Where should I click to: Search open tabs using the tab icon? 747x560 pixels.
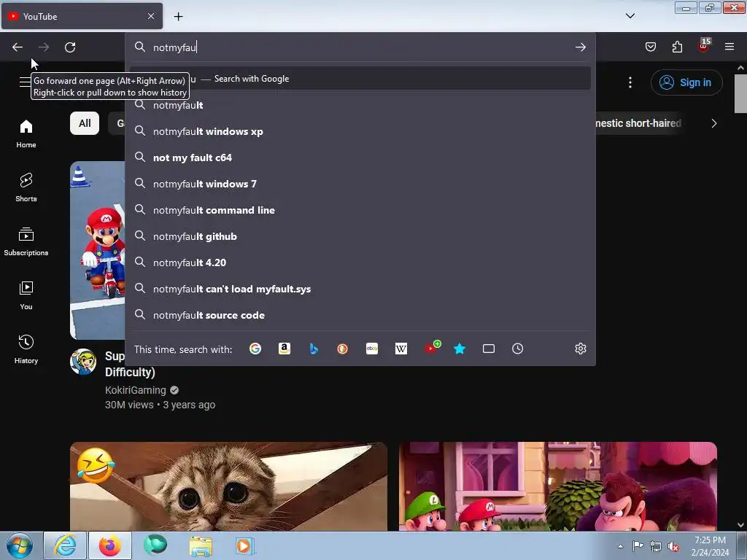tap(489, 349)
